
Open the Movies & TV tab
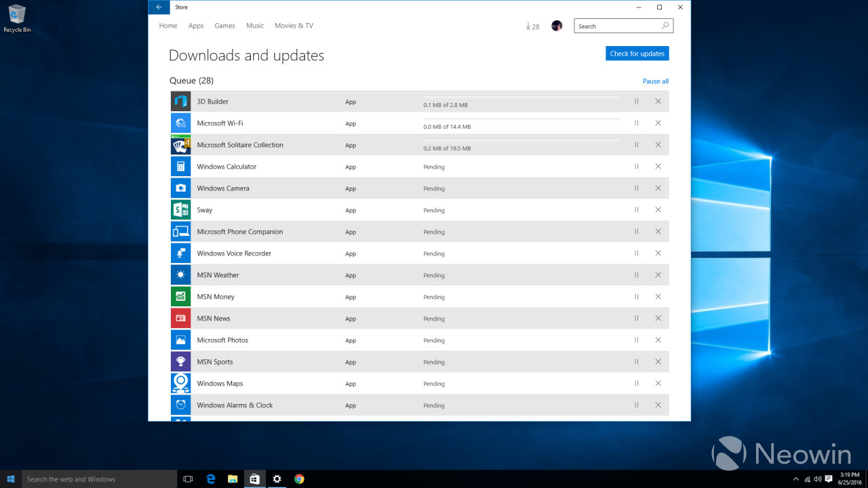coord(294,26)
